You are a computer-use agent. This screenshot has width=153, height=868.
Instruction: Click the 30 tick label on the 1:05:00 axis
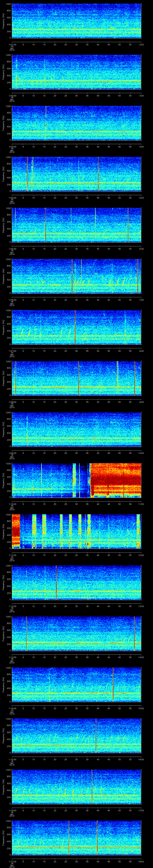(x=77, y=249)
